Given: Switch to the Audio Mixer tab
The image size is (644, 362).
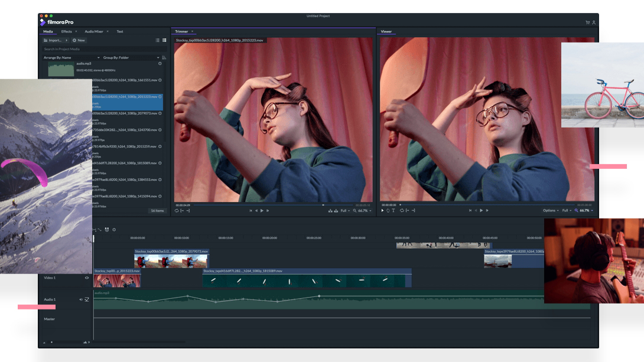Looking at the screenshot, I should click(x=94, y=32).
